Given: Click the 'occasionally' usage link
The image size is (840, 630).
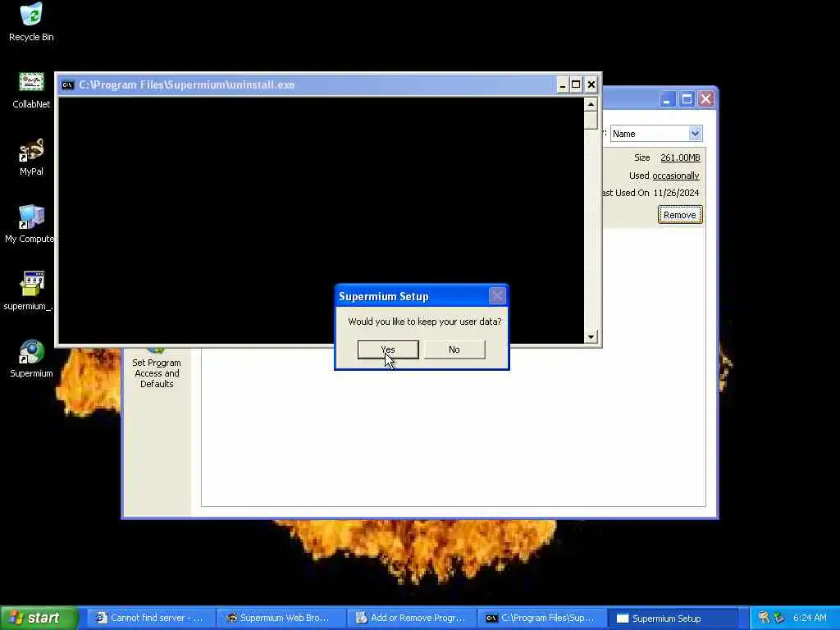Looking at the screenshot, I should (676, 176).
